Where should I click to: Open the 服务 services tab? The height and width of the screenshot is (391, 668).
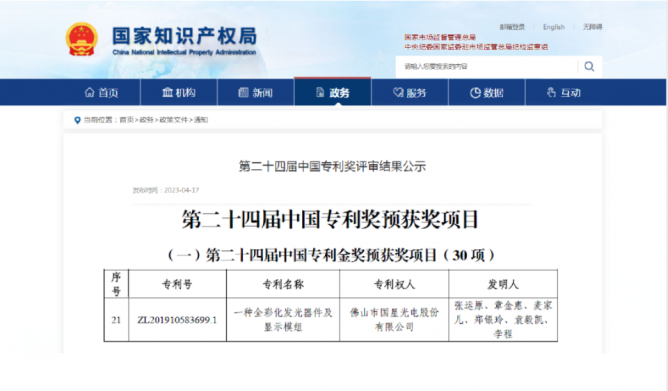coord(410,92)
